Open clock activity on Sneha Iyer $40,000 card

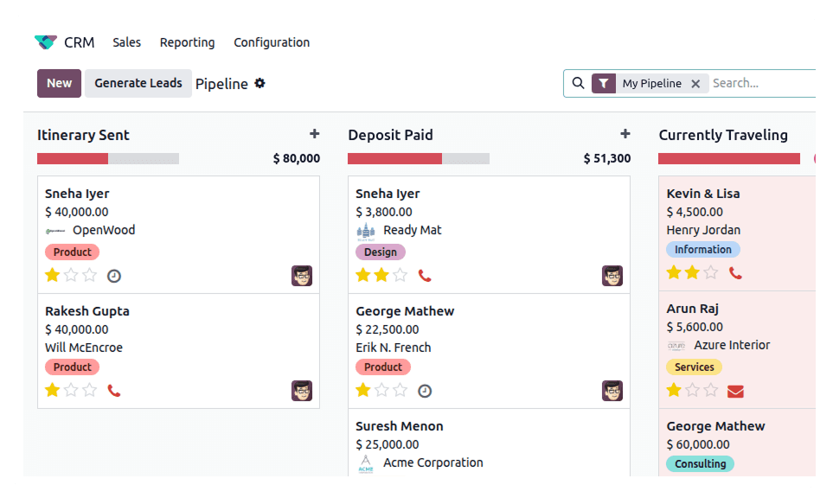click(x=114, y=276)
